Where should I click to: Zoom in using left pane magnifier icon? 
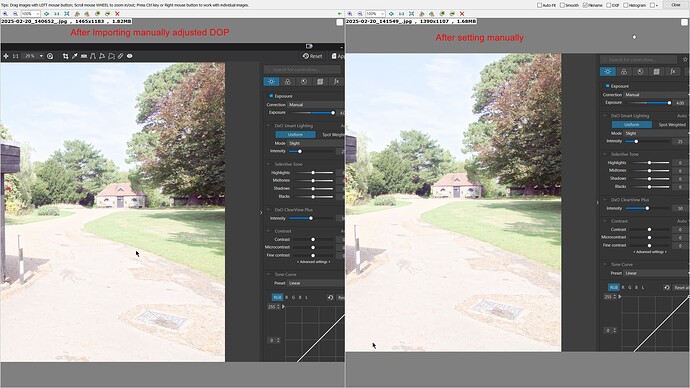5,14
